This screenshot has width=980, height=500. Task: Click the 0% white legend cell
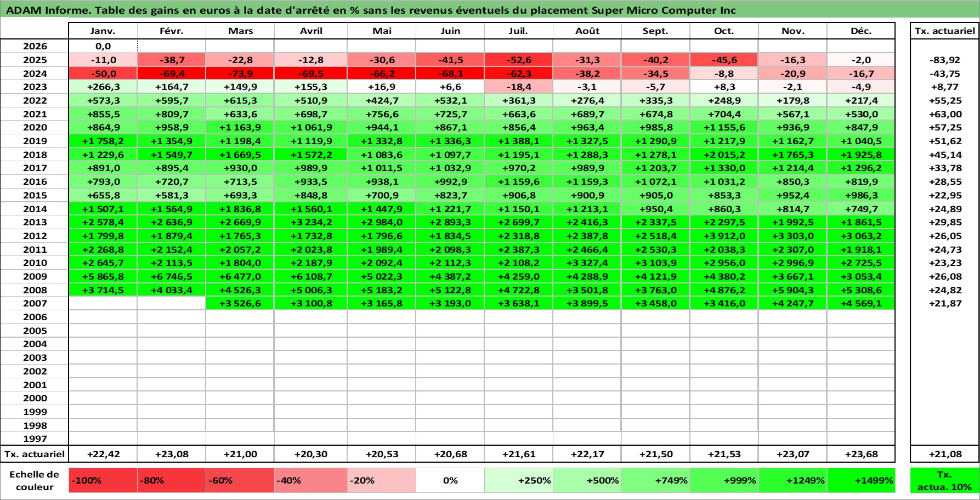point(450,480)
